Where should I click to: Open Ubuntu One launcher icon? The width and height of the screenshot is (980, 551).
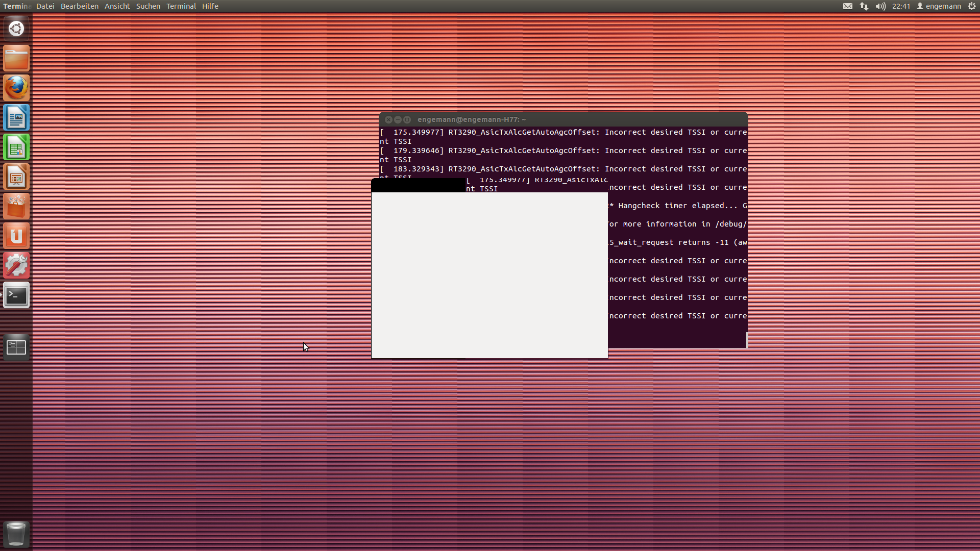[x=16, y=236]
